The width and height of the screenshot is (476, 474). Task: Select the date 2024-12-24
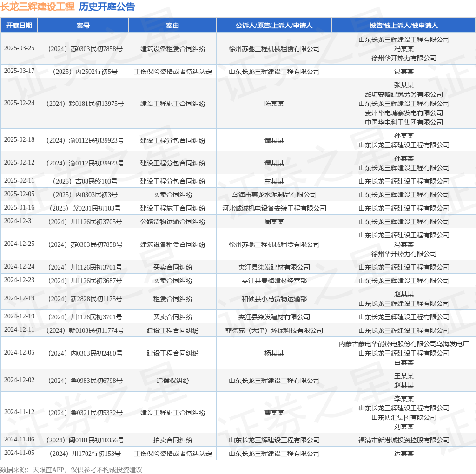click(19, 267)
